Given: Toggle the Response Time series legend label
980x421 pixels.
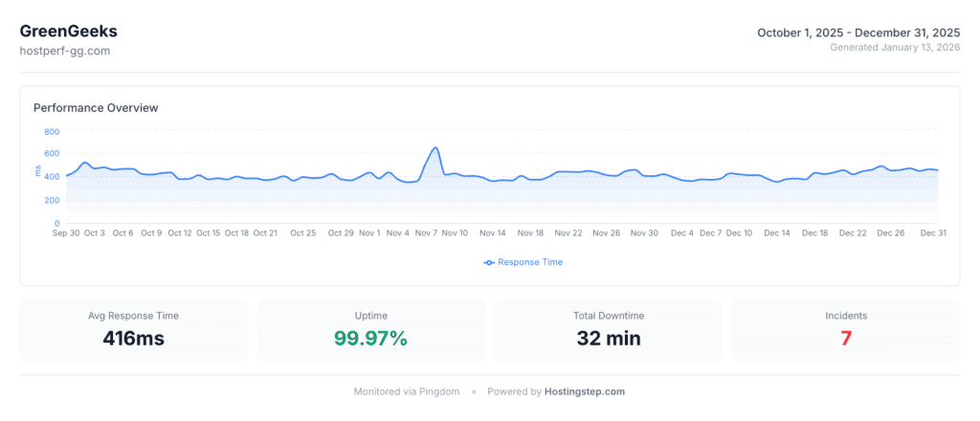Looking at the screenshot, I should (530, 262).
